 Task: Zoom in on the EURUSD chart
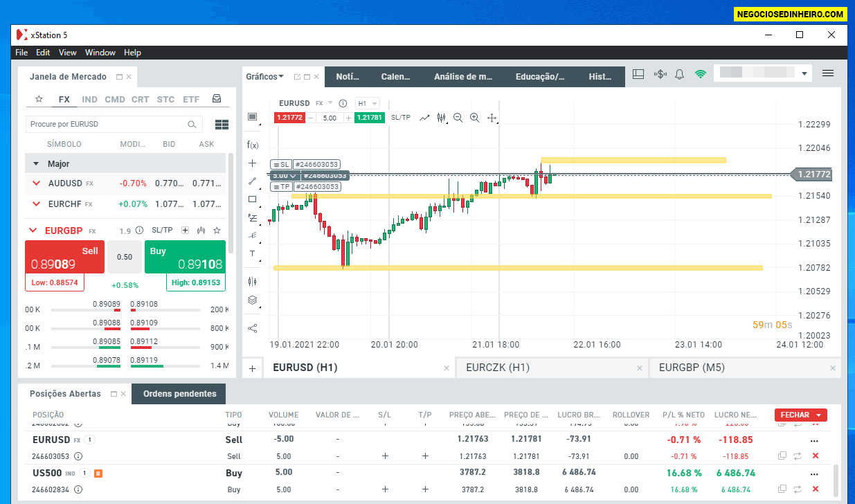474,118
